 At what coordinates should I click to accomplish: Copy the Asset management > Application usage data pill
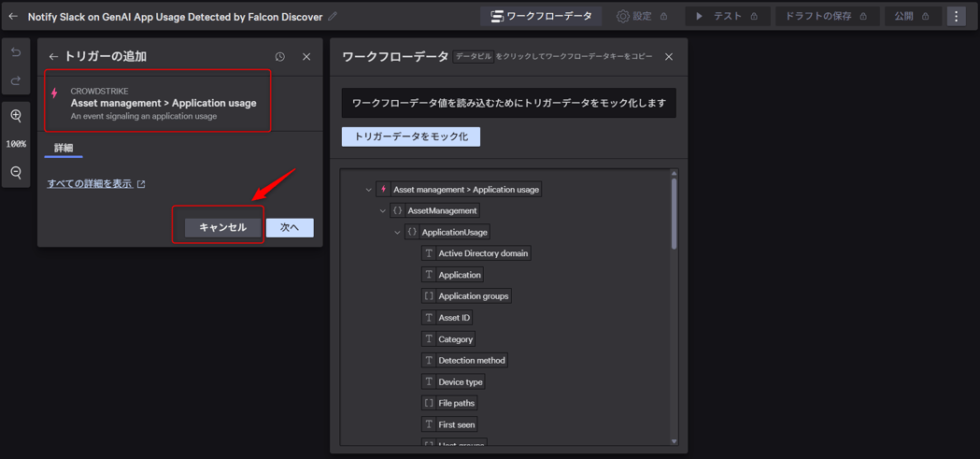point(459,190)
